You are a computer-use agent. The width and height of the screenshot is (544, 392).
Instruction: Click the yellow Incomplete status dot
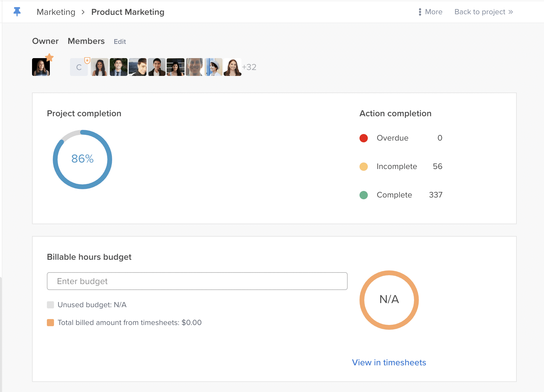[x=364, y=166]
